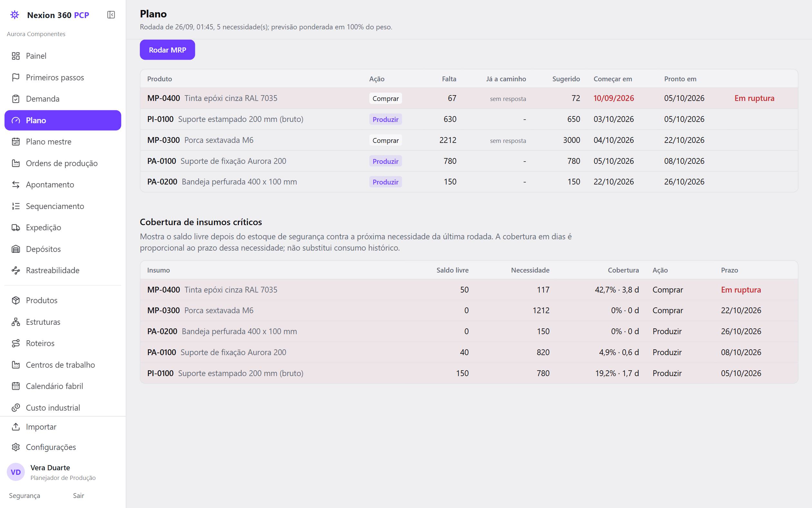Viewport: 812px width, 508px height.
Task: Click the red date 10/09/2026
Action: (614, 98)
